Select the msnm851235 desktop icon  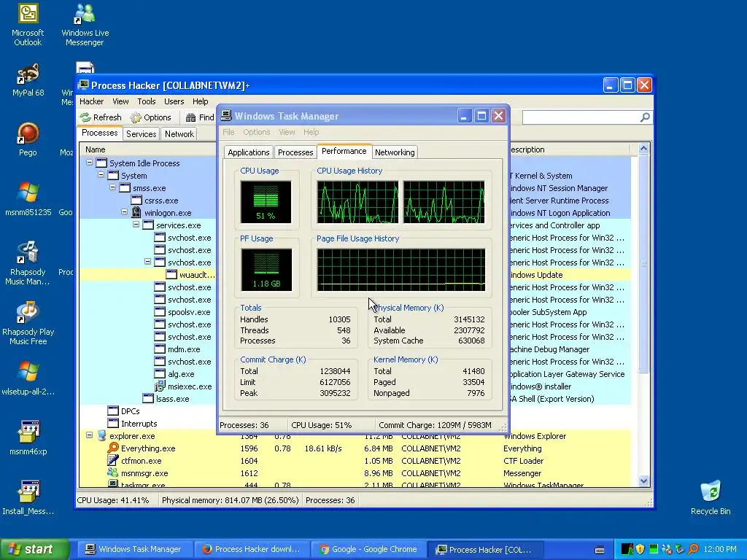coord(28,199)
